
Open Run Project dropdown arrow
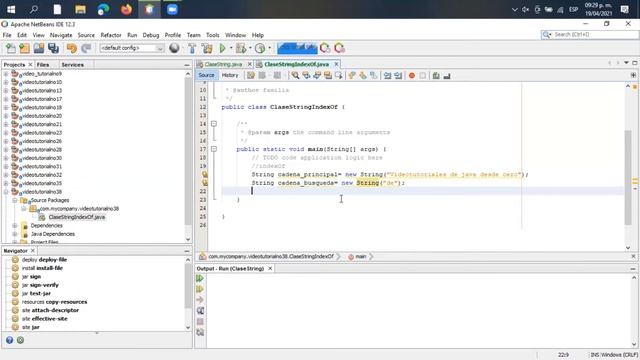231,48
